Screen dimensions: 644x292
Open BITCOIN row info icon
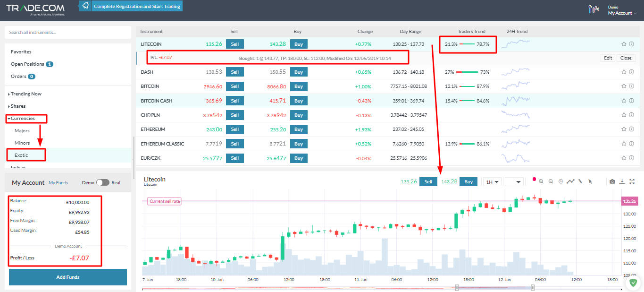[x=631, y=86]
